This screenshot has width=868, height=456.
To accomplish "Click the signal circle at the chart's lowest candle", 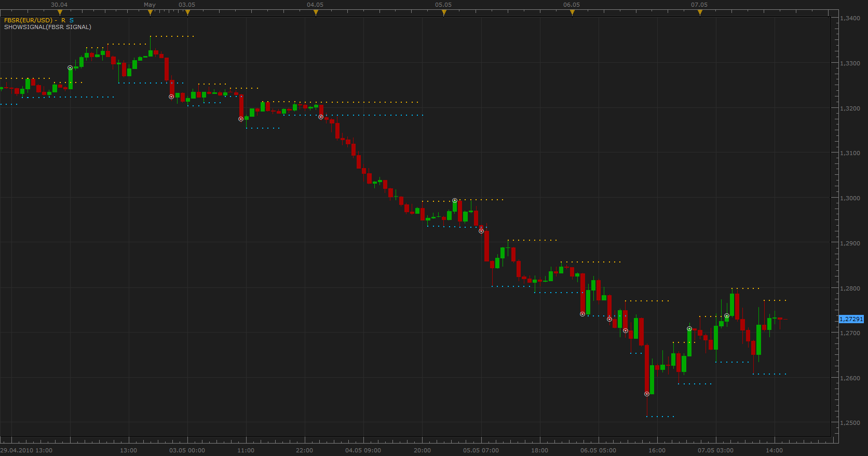I will coord(647,394).
